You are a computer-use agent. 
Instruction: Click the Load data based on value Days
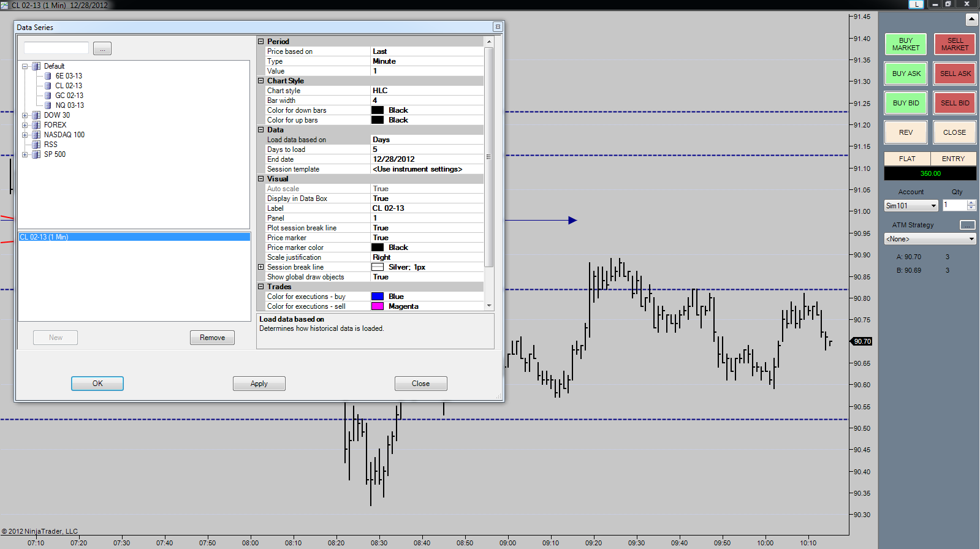[427, 140]
